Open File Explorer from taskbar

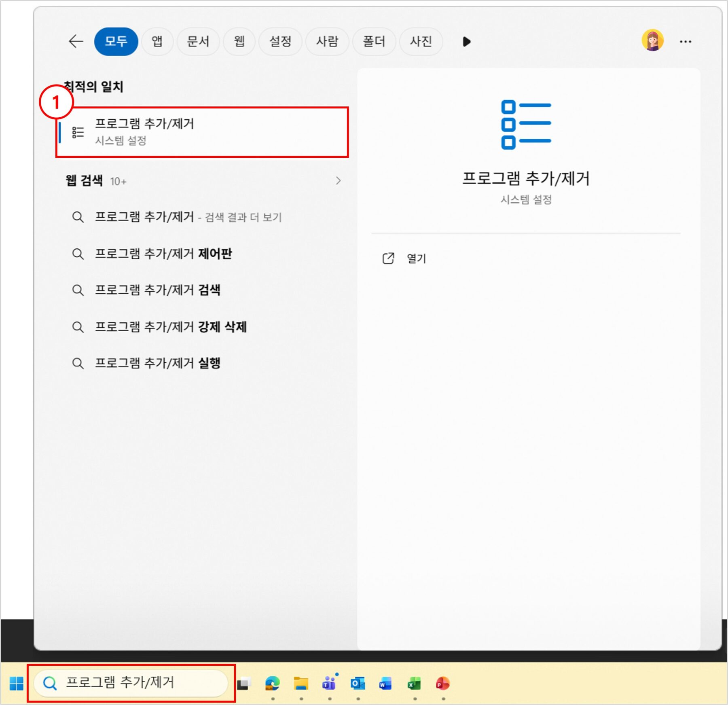(301, 684)
